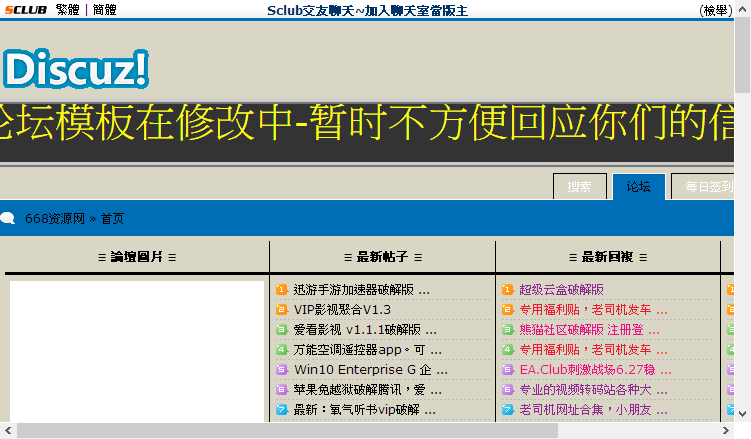Click rank 7 icon beside 老司机网址合集
751x439 pixels.
tap(508, 410)
